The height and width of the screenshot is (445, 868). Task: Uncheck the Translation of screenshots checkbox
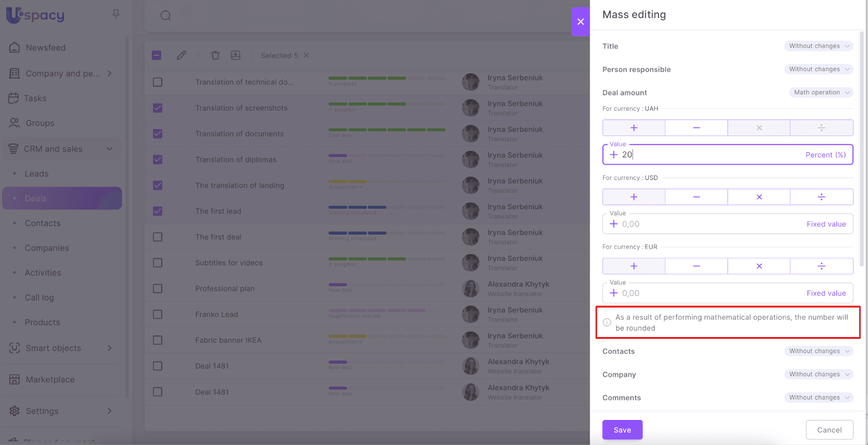coord(158,108)
